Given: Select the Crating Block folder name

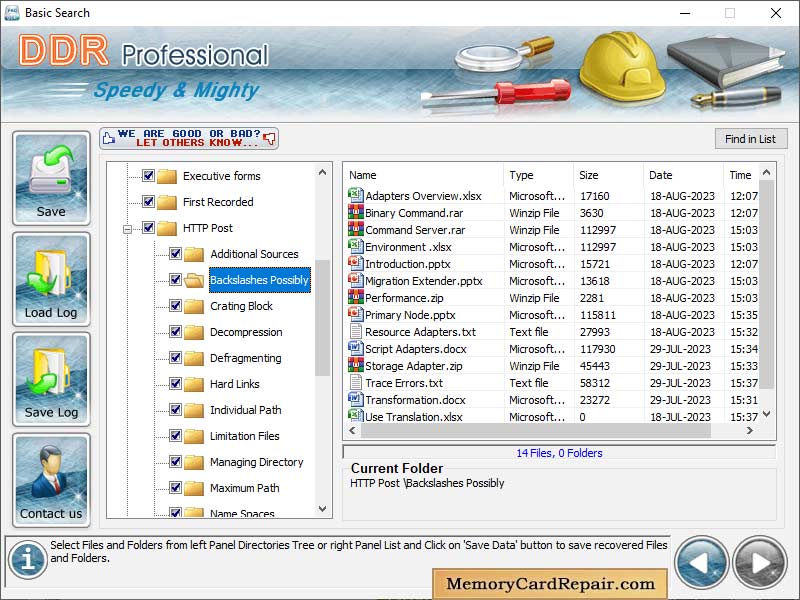Looking at the screenshot, I should click(241, 306).
